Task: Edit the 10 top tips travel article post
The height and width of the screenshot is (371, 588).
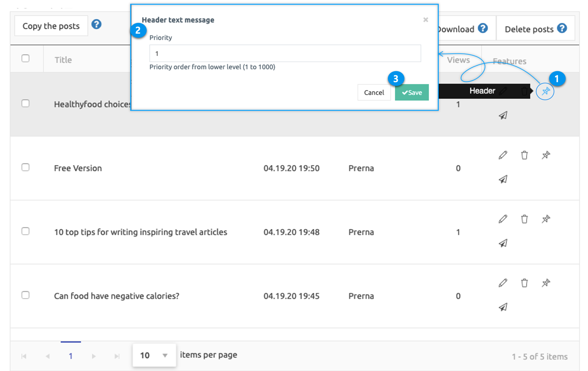Action: pyautogui.click(x=503, y=219)
